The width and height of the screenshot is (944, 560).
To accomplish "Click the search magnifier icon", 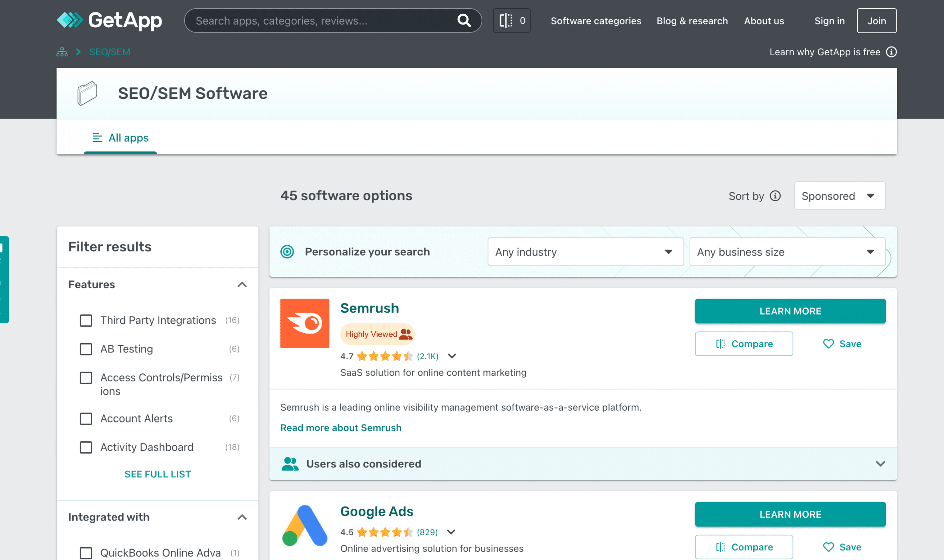I will click(x=464, y=20).
